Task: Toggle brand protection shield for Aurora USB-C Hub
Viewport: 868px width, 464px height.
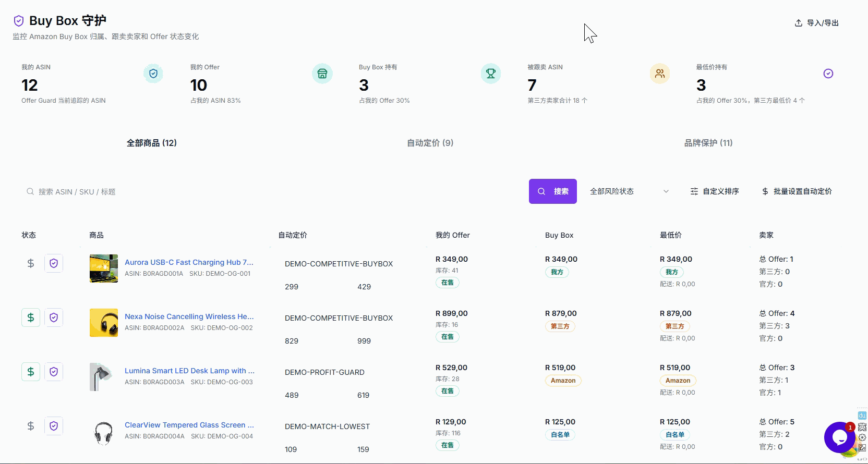Action: pos(54,263)
